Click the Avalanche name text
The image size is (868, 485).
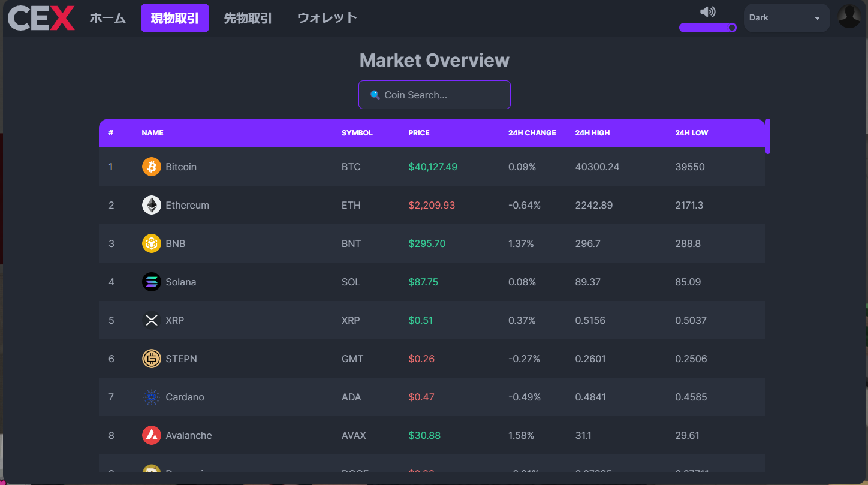(x=189, y=435)
